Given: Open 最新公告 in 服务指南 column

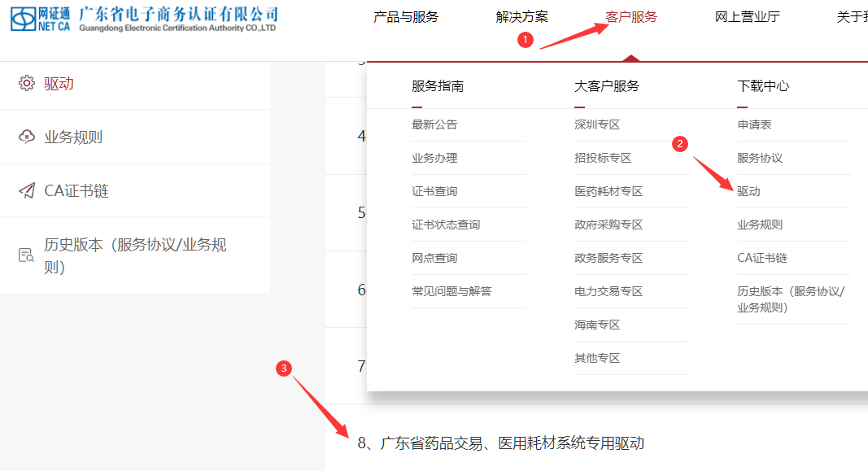Looking at the screenshot, I should (434, 124).
